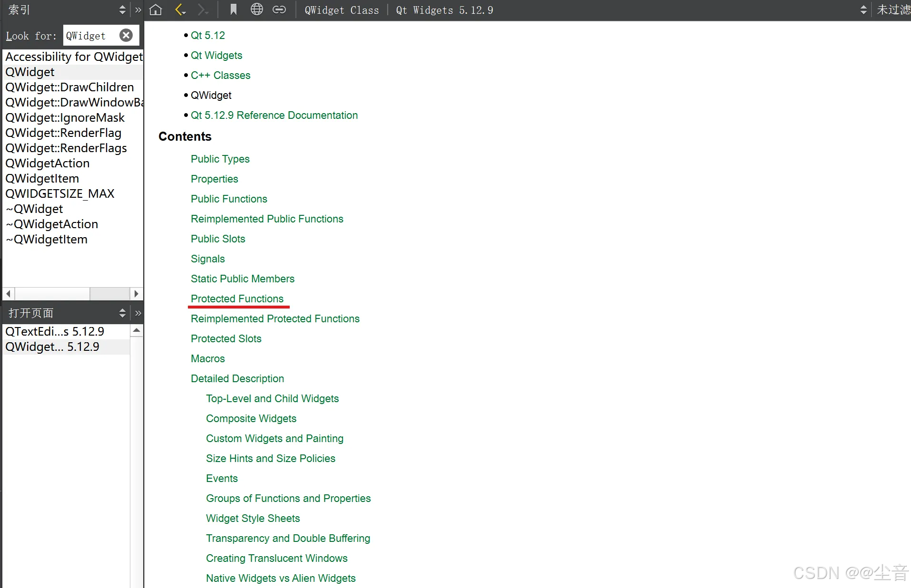Select QWidget::RenderFlags index entry

pos(74,148)
